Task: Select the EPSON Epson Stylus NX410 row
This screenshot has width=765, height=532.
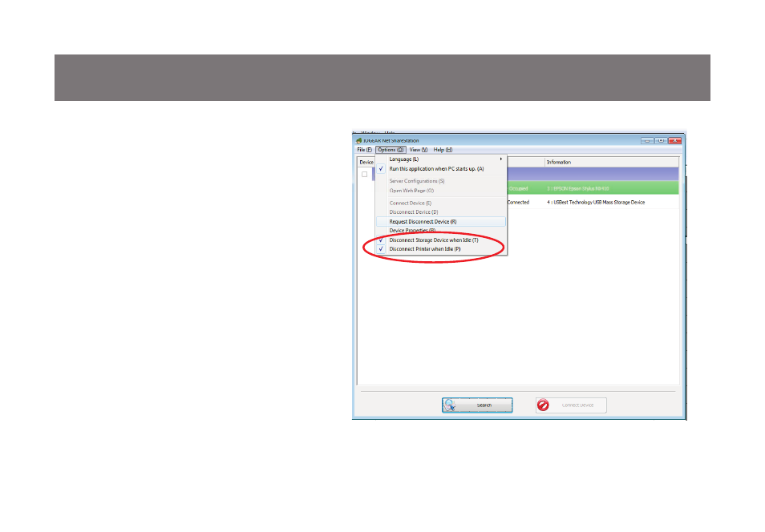Action: coord(593,188)
